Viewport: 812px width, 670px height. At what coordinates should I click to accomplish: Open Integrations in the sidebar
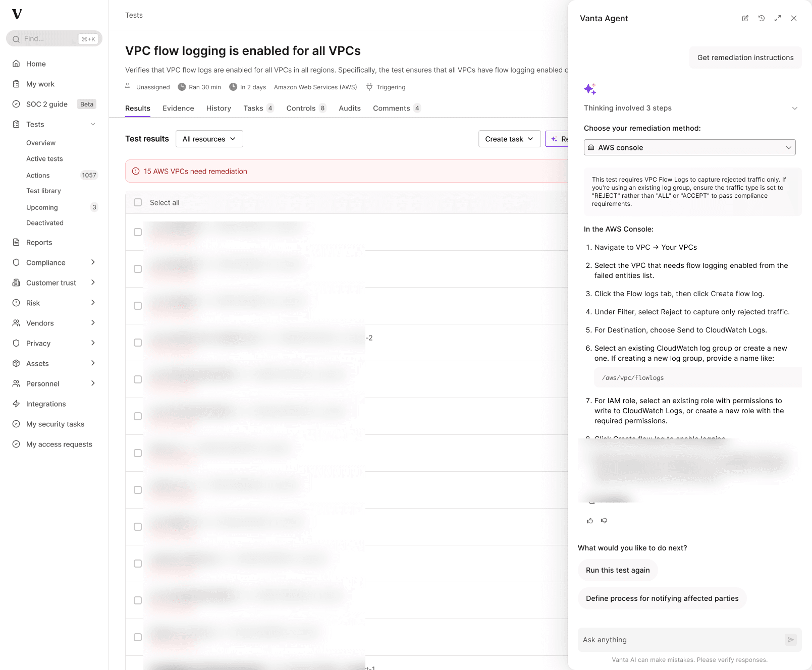[46, 404]
